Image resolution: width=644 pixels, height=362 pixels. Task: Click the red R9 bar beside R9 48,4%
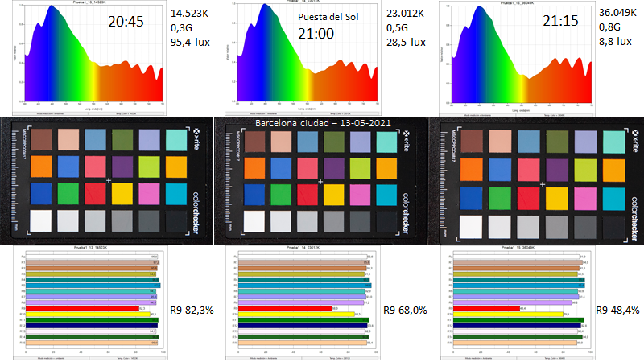point(487,308)
